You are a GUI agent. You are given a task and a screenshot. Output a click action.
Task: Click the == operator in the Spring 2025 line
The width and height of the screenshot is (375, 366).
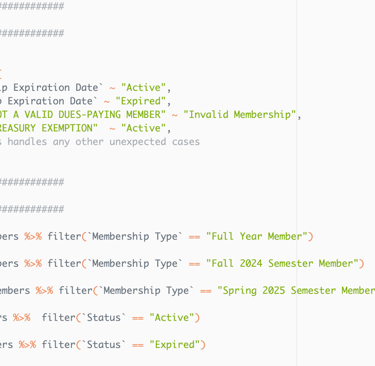coord(206,291)
